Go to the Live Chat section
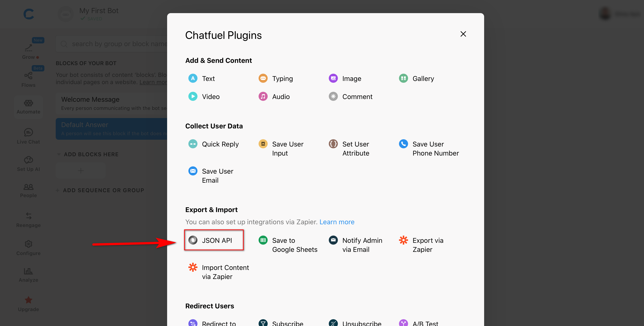644x326 pixels. click(x=28, y=136)
